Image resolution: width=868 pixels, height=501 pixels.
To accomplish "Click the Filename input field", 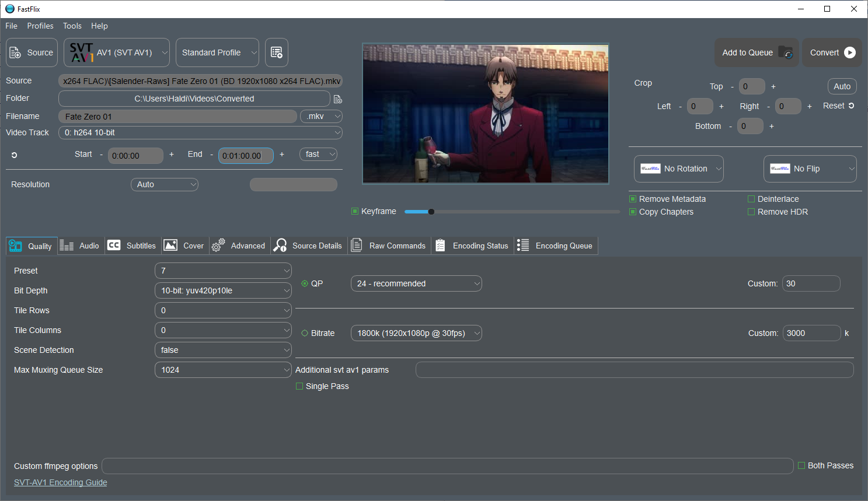I will [177, 117].
